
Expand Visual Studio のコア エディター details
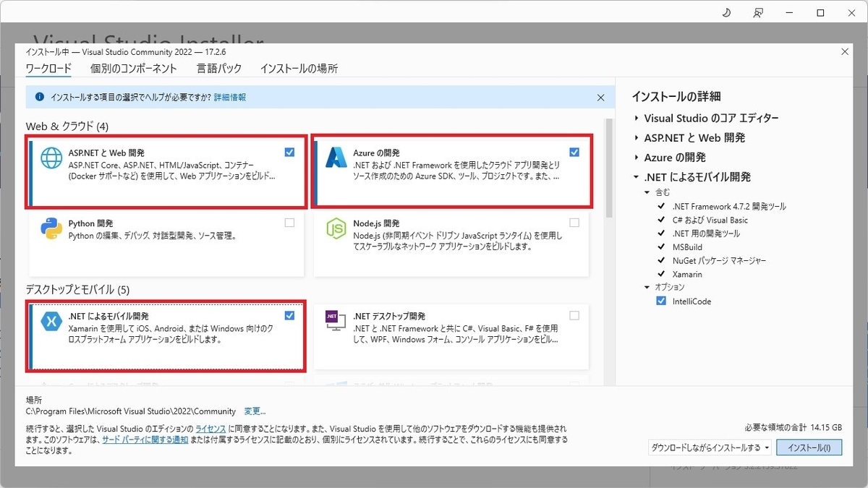(x=637, y=118)
